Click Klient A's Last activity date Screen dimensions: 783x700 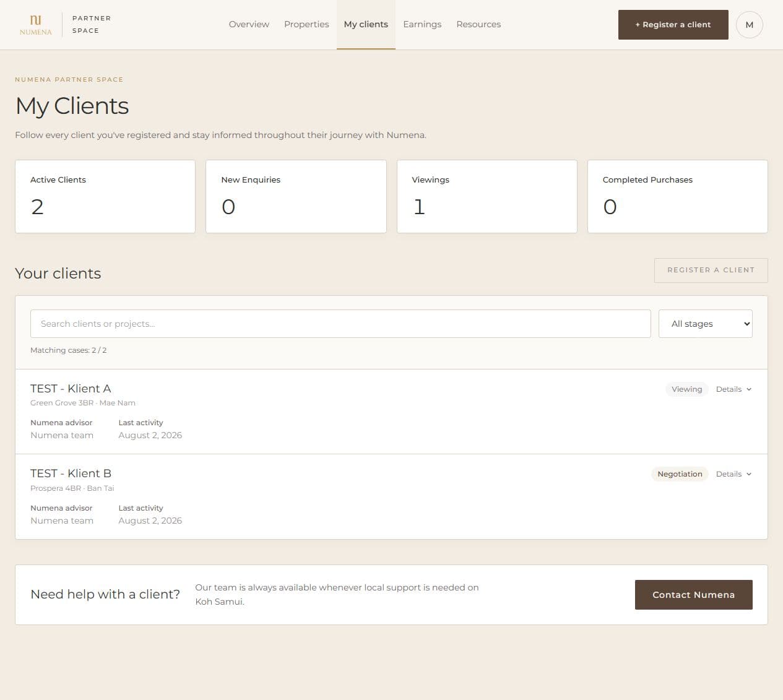point(150,436)
